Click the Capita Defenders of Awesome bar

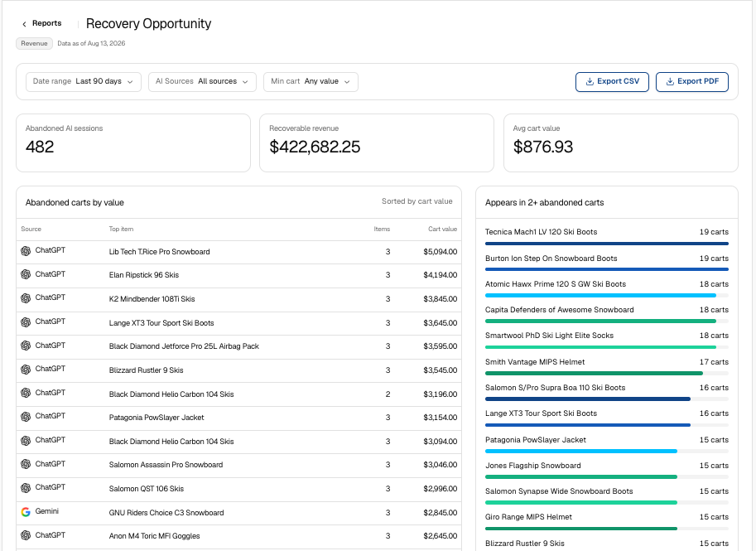tap(606, 321)
